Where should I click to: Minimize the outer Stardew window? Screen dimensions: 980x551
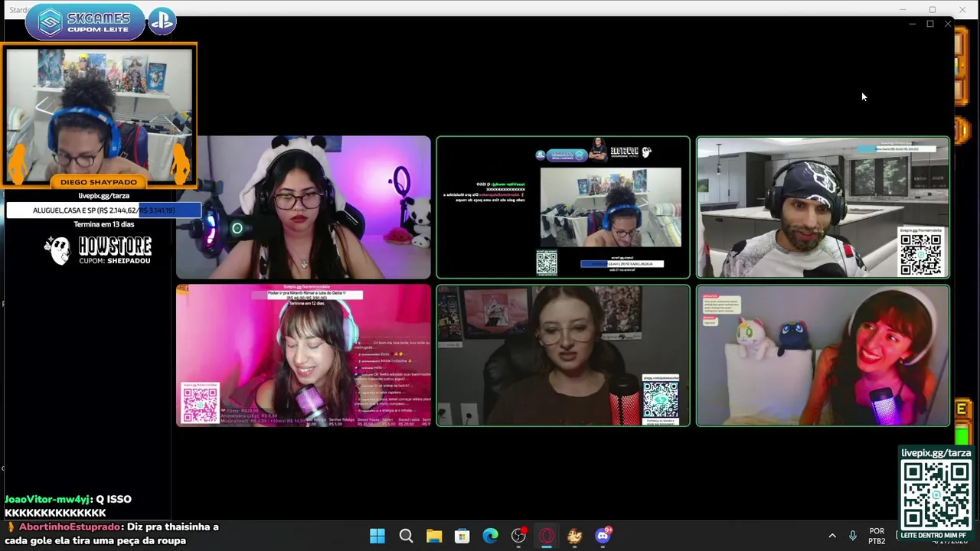tap(903, 9)
